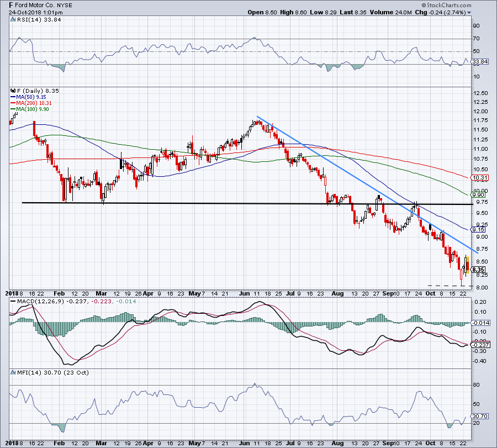
Task: Click 'Oct' on the date axis beneath MFI panel
Action: (430, 443)
